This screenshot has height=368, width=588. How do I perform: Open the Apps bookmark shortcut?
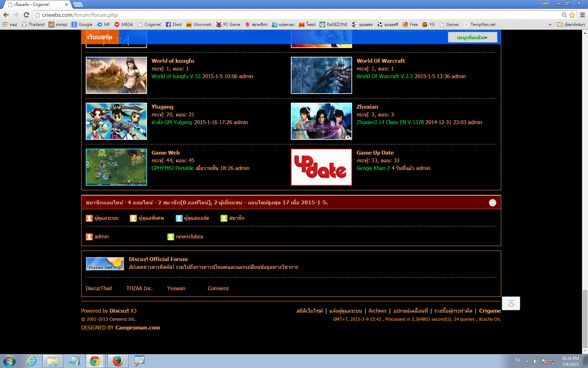pyautogui.click(x=10, y=25)
